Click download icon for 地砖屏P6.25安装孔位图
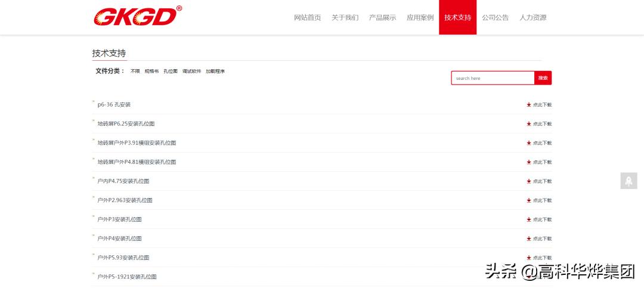Viewport: 644px width, 288px height. [x=528, y=123]
